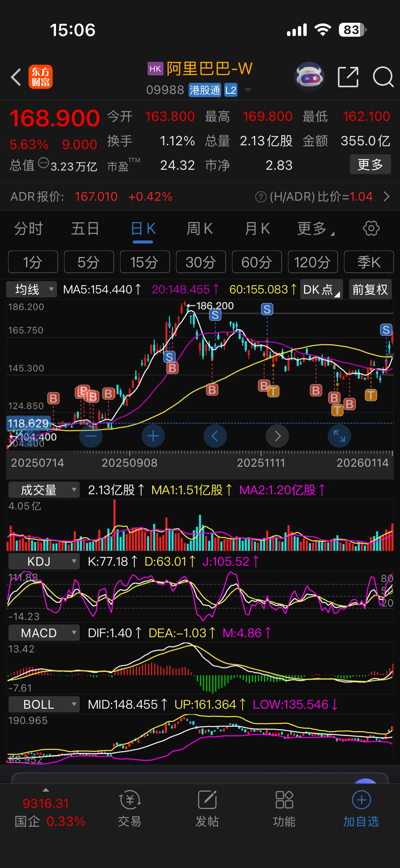Image resolution: width=400 pixels, height=868 pixels.
Task: Select 季K period
Action: pos(369,262)
